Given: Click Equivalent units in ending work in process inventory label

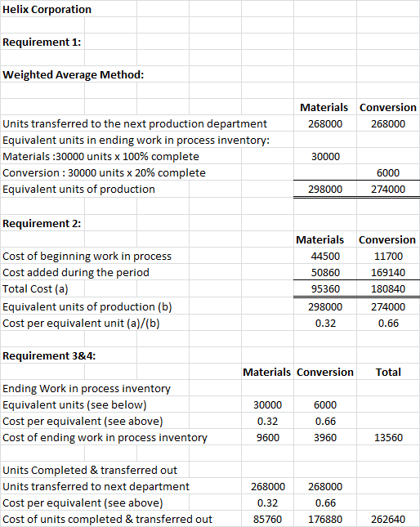Looking at the screenshot, I should coord(136,141).
